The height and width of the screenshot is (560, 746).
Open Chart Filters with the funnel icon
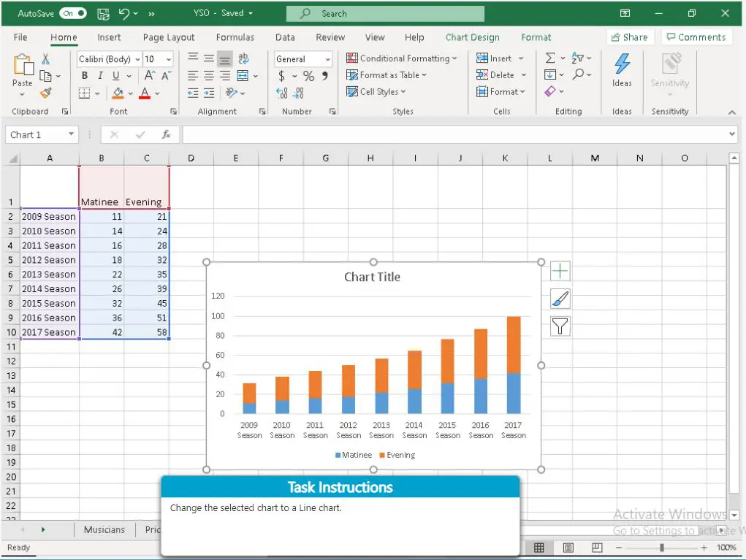click(x=560, y=326)
